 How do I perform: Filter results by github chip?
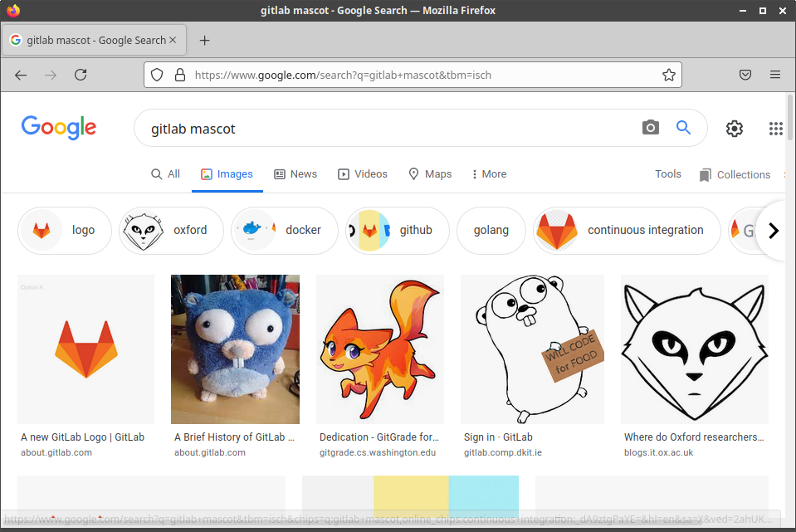pyautogui.click(x=398, y=231)
